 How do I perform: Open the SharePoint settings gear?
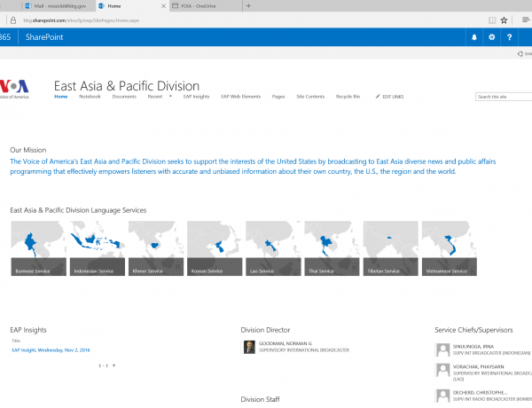[x=491, y=37]
